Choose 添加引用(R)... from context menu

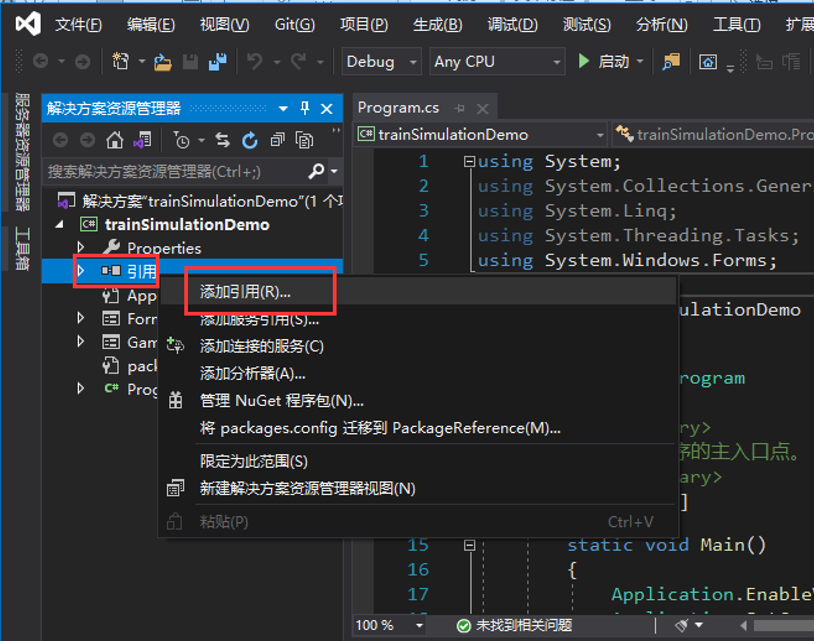coord(418,292)
